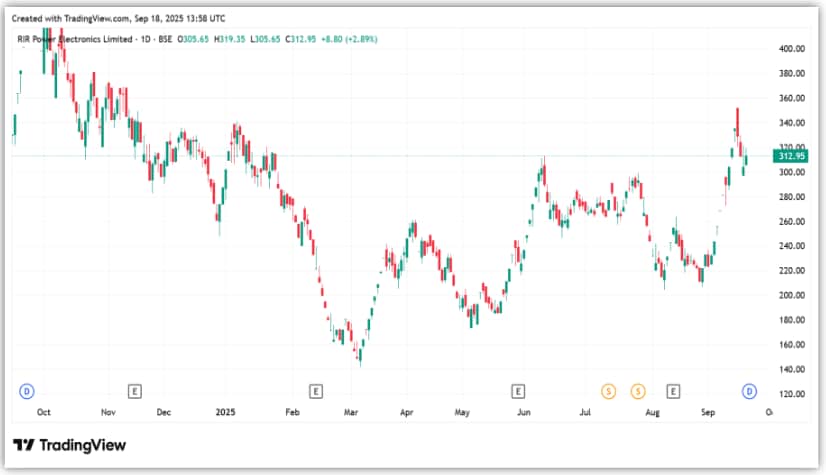The image size is (826, 475).
Task: Click the Oct label on time axis
Action: (x=44, y=411)
